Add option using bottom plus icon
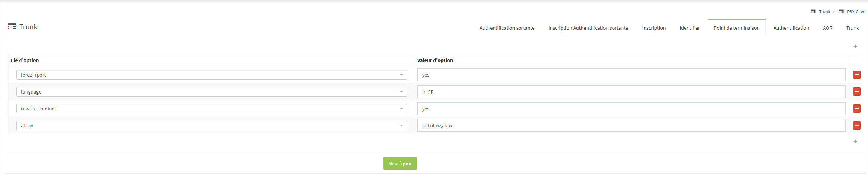Image resolution: width=868 pixels, height=181 pixels. pyautogui.click(x=855, y=141)
